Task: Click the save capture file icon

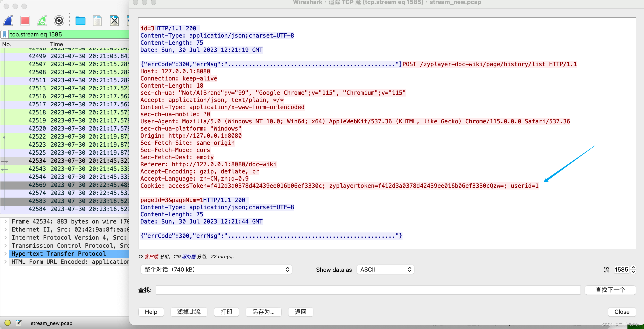Action: click(x=97, y=21)
